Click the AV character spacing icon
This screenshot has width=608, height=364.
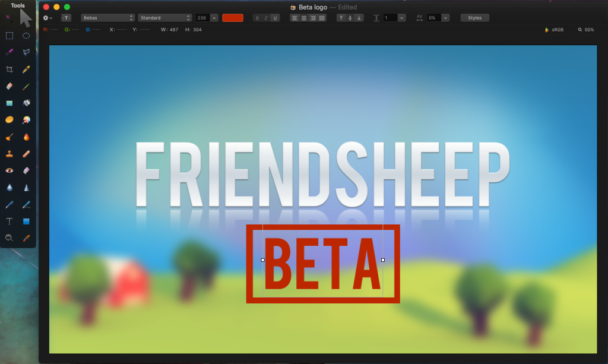pos(420,18)
